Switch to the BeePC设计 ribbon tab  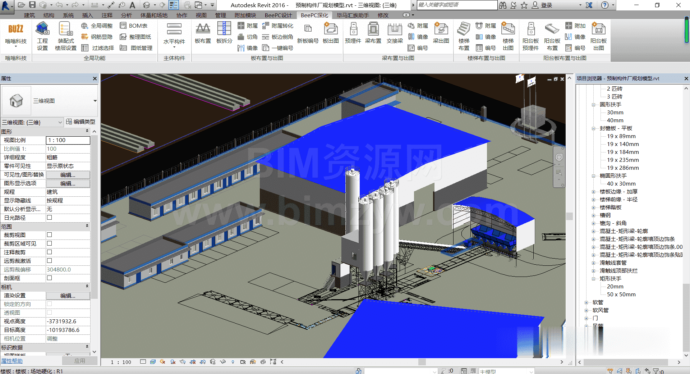click(x=278, y=15)
